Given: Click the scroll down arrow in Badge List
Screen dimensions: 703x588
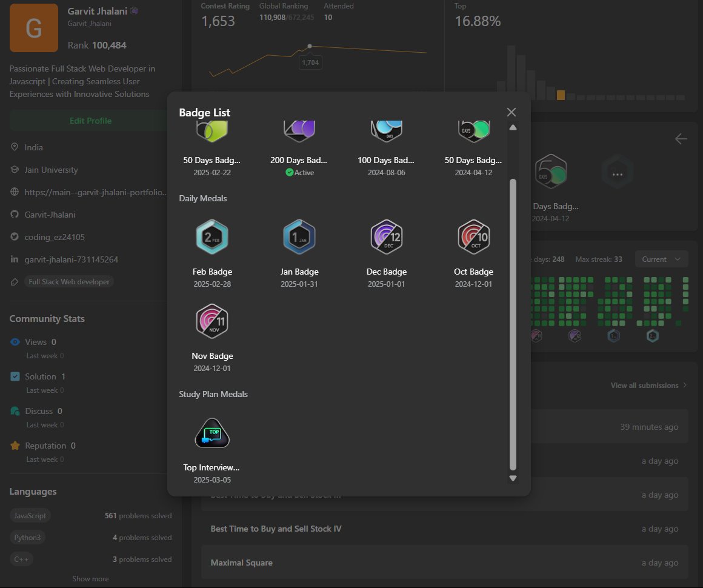Looking at the screenshot, I should point(513,478).
